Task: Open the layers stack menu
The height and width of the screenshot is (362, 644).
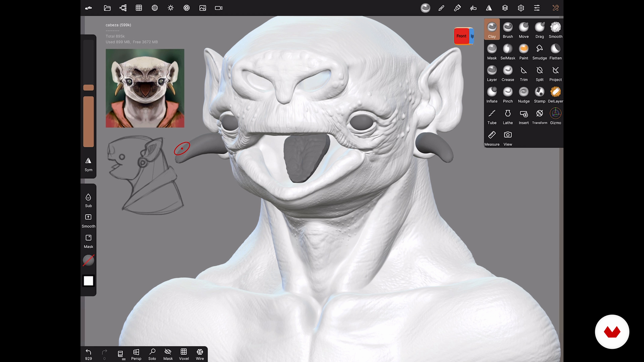Action: click(x=505, y=8)
